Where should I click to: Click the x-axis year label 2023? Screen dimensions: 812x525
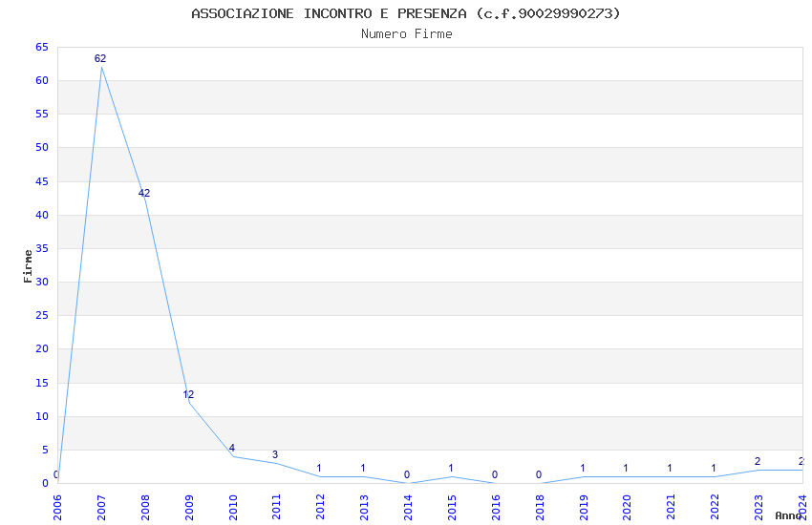tap(759, 508)
